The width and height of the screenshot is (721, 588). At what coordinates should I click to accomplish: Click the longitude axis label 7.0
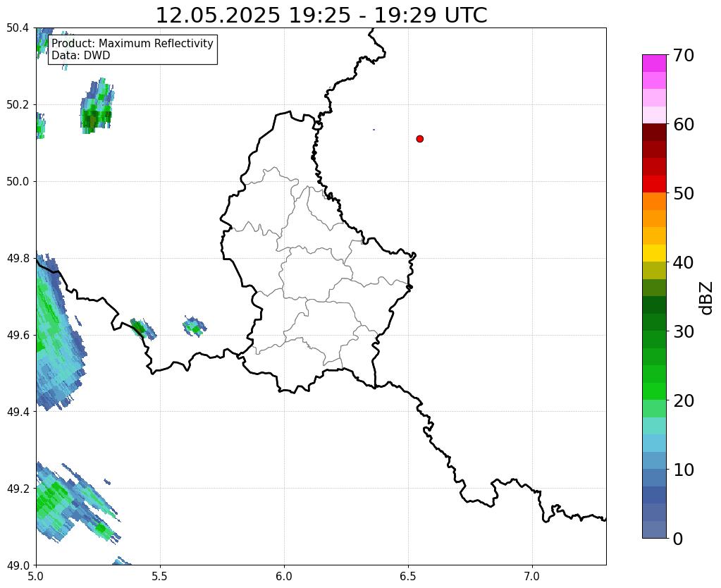tap(532, 576)
